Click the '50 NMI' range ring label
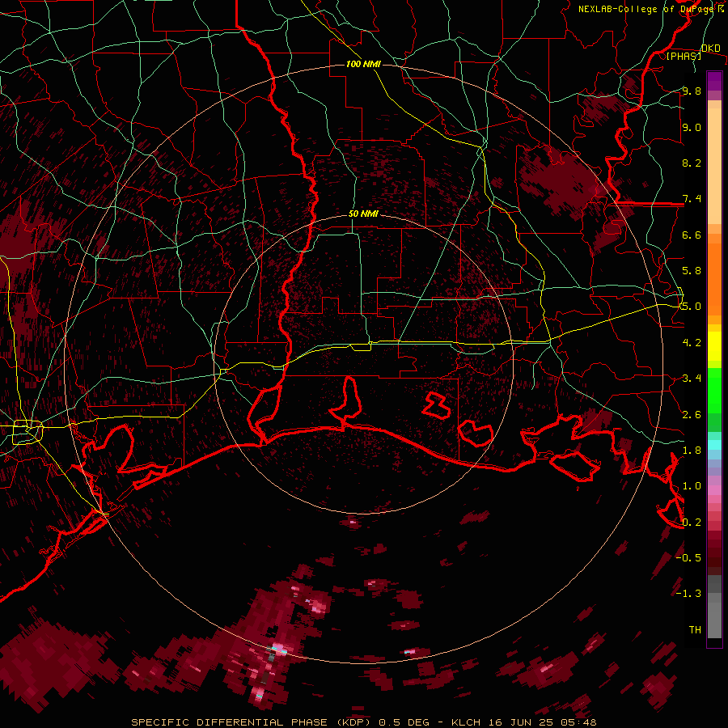 363,214
